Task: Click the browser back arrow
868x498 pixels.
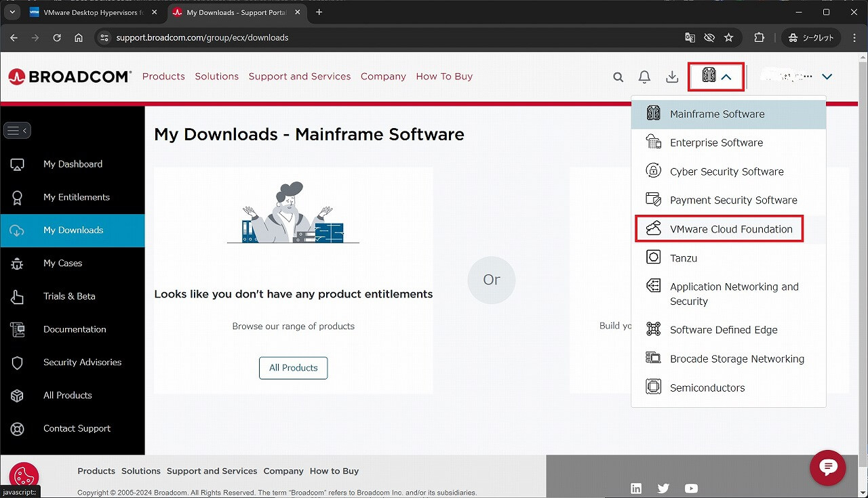Action: (x=14, y=38)
